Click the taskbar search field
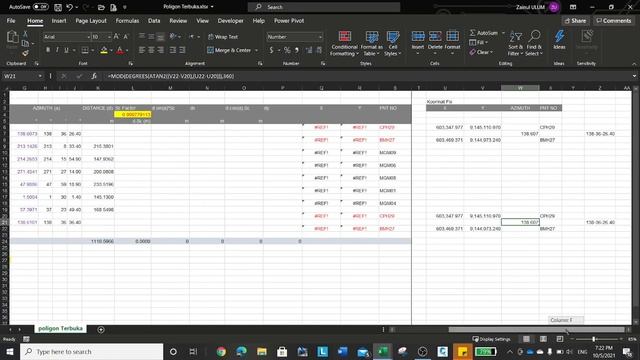Screen dimensions: 640x360 91,351
